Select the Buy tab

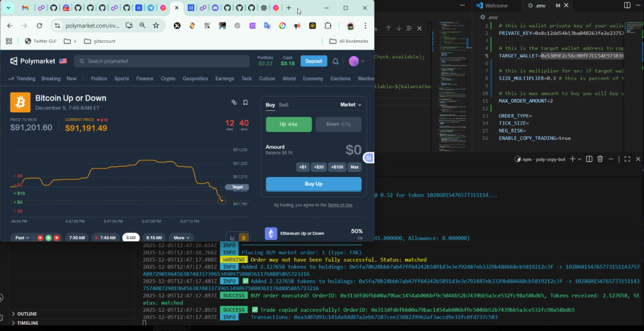point(271,105)
